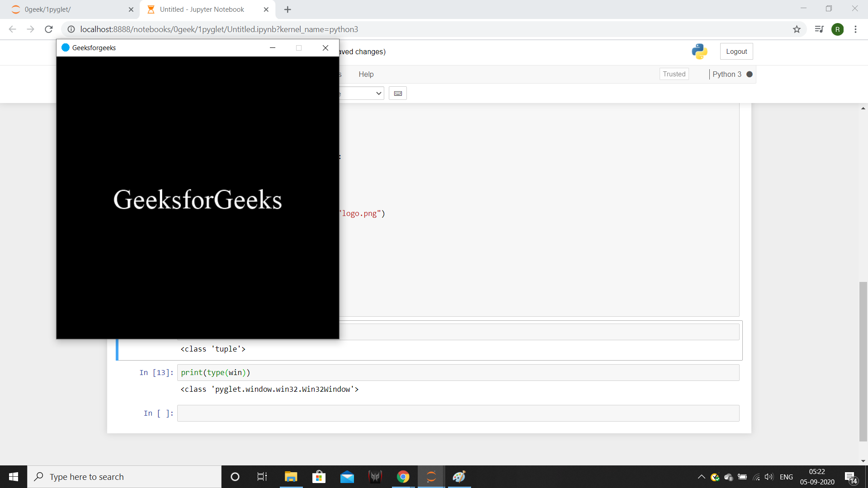This screenshot has width=868, height=488.
Task: Open a new browser tab
Action: pyautogui.click(x=288, y=9)
